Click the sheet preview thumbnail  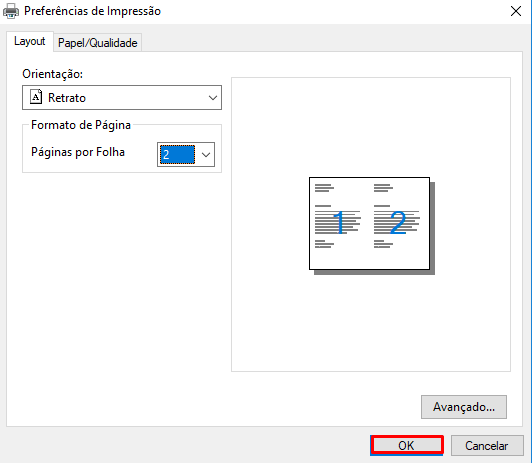coord(369,224)
